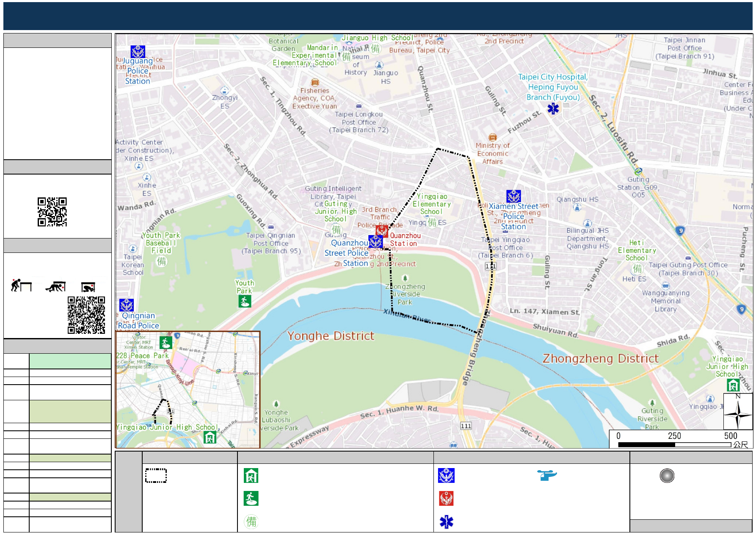Click the legend helicopter icon
Image resolution: width=756 pixels, height=535 pixels.
pyautogui.click(x=547, y=475)
